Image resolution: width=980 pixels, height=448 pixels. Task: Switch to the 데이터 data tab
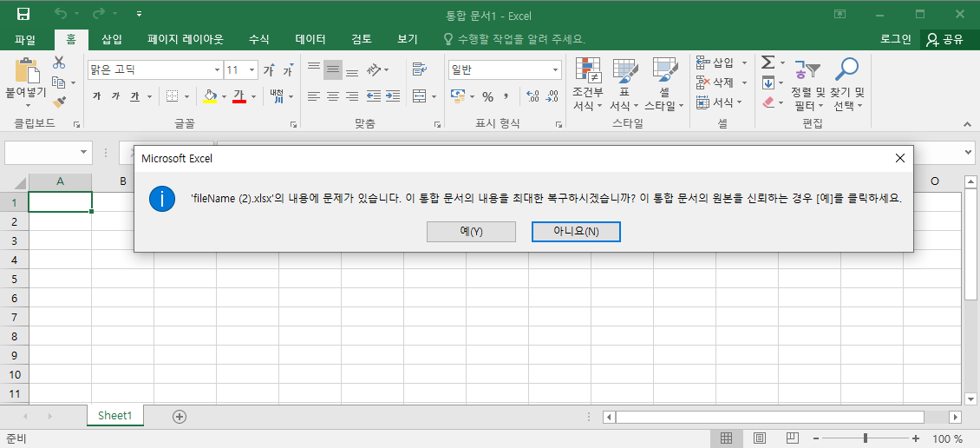[x=310, y=39]
